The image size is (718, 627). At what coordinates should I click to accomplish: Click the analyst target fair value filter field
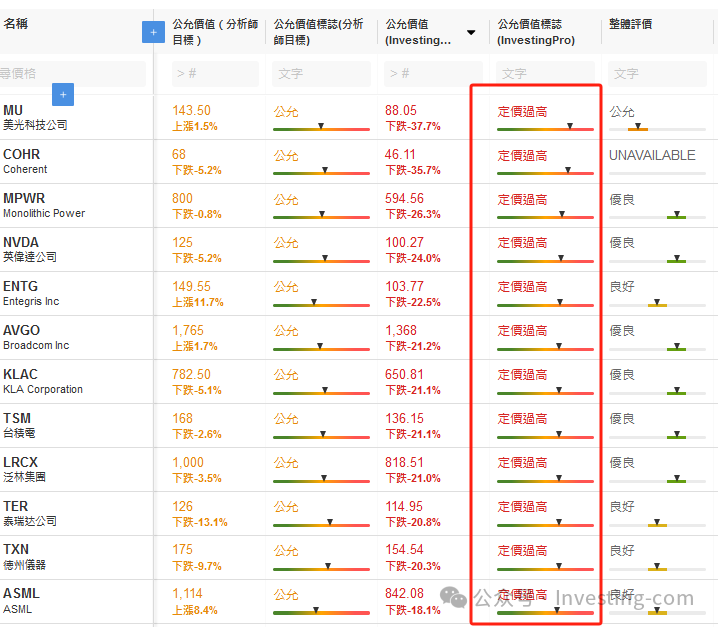coord(215,74)
